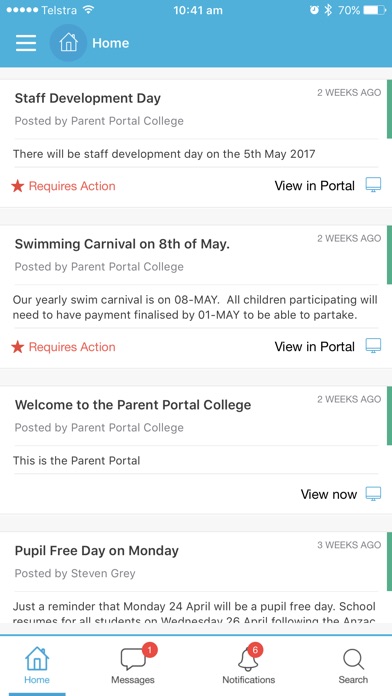
Task: Tap Requires Action on Swimming Carnival post
Action: (72, 347)
